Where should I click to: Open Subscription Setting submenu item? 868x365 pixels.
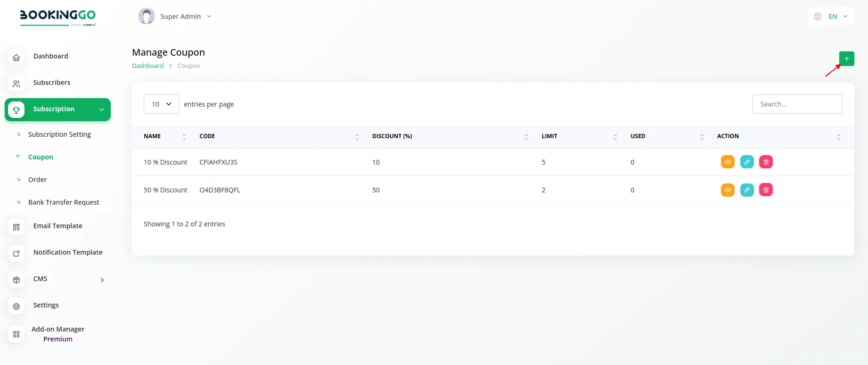tap(59, 134)
